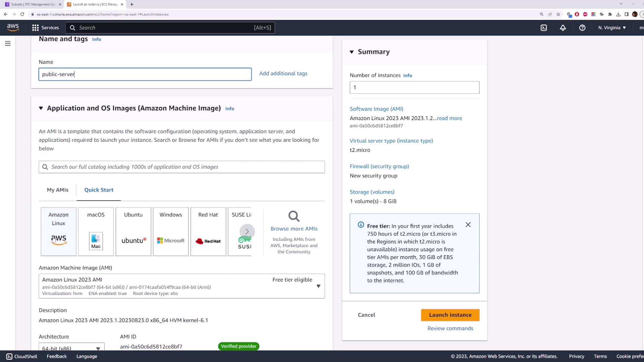Select the Ubuntu AMI tile

coord(133,231)
